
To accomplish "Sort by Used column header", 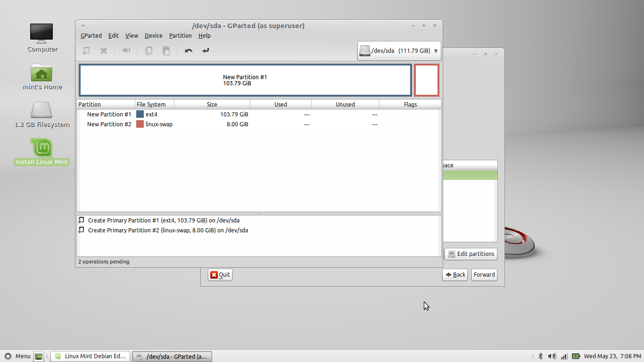I will tap(281, 104).
